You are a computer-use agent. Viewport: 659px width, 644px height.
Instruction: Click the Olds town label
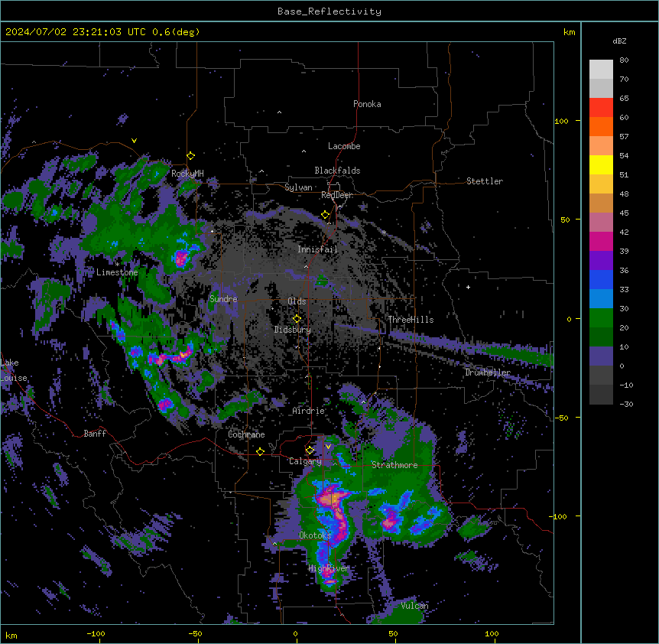click(297, 301)
